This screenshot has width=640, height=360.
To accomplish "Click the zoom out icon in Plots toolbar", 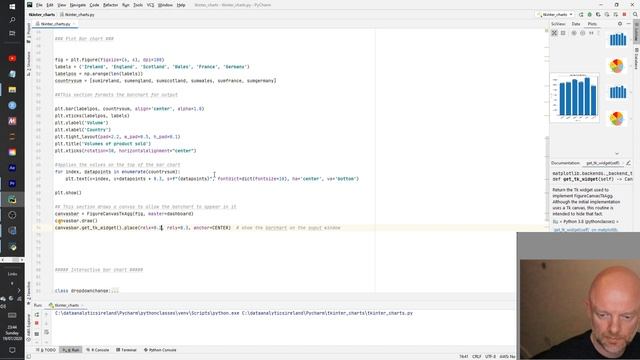I will pyautogui.click(x=582, y=33).
